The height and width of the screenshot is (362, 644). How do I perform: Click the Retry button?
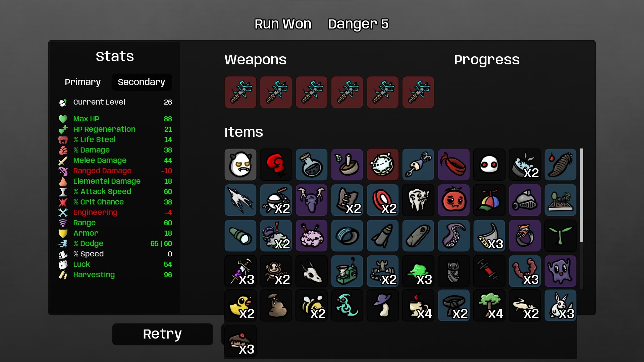pyautogui.click(x=162, y=334)
